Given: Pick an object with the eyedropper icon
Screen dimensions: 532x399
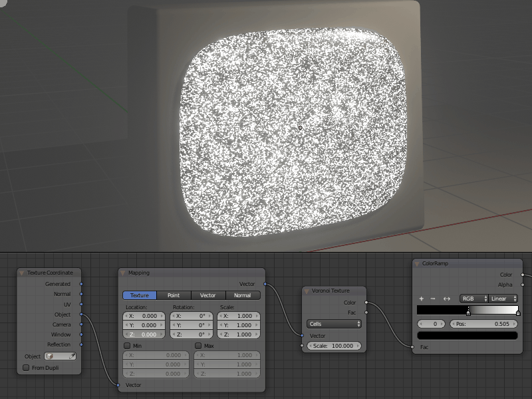Looking at the screenshot, I should pos(72,356).
